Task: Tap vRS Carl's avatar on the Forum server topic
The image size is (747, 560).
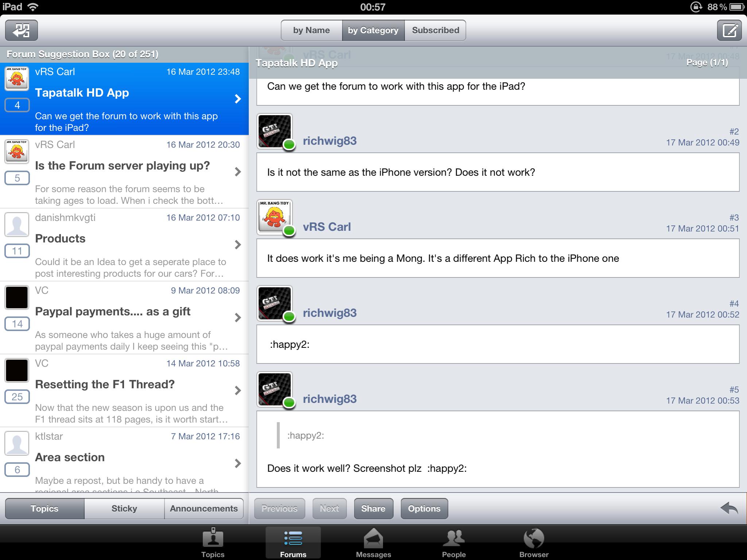Action: (17, 151)
